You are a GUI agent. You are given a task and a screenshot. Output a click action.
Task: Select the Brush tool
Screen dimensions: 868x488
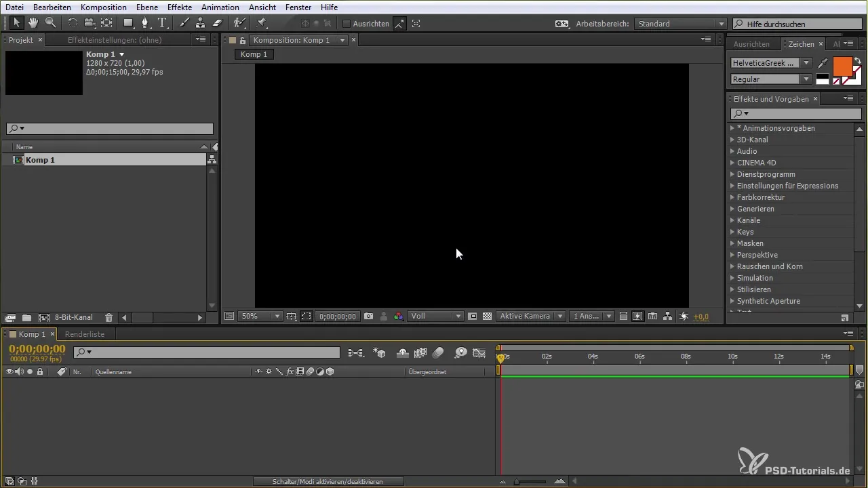click(184, 23)
